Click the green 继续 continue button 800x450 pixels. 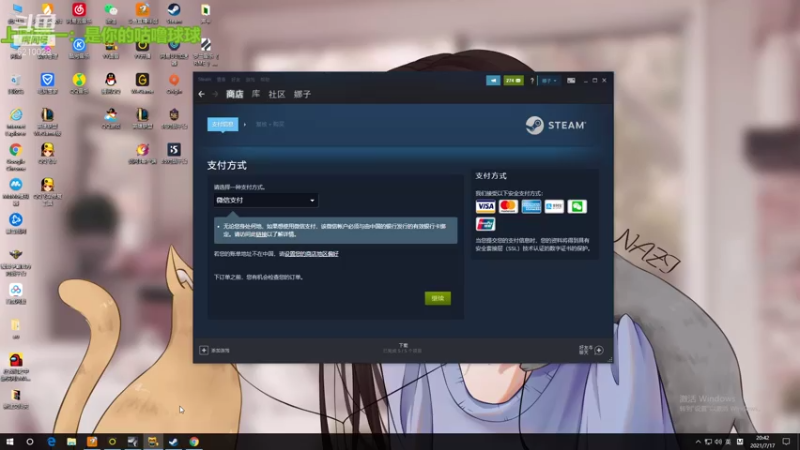pyautogui.click(x=438, y=298)
